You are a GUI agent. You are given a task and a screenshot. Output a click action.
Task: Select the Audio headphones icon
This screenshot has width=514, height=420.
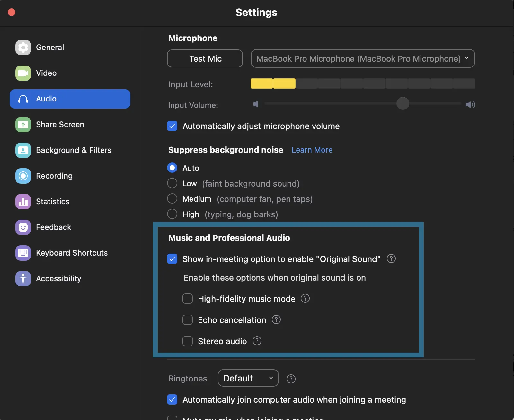click(23, 99)
